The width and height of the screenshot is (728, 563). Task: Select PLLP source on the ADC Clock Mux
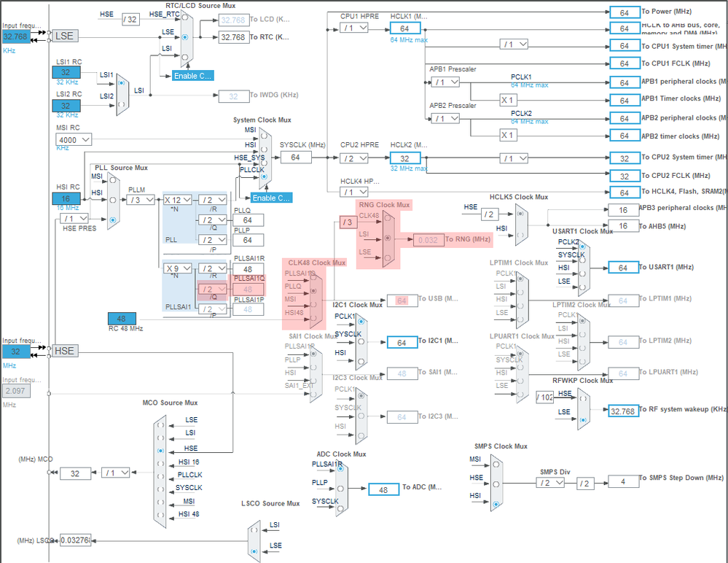pyautogui.click(x=340, y=489)
